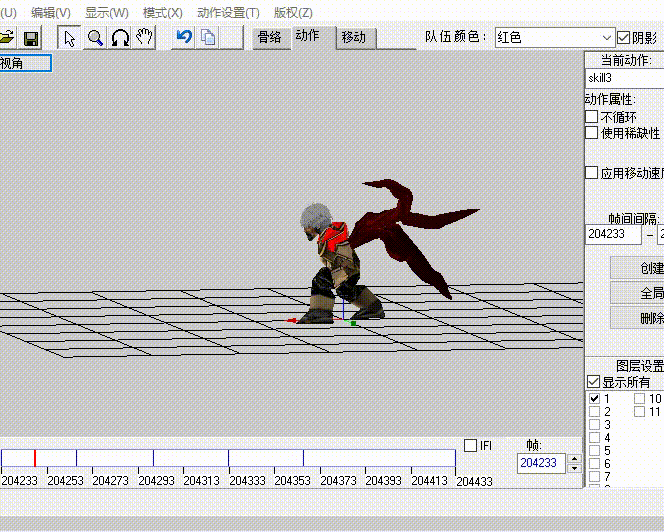
Task: Expand the 队伍颜色 dropdown showing 红色
Action: pos(554,38)
